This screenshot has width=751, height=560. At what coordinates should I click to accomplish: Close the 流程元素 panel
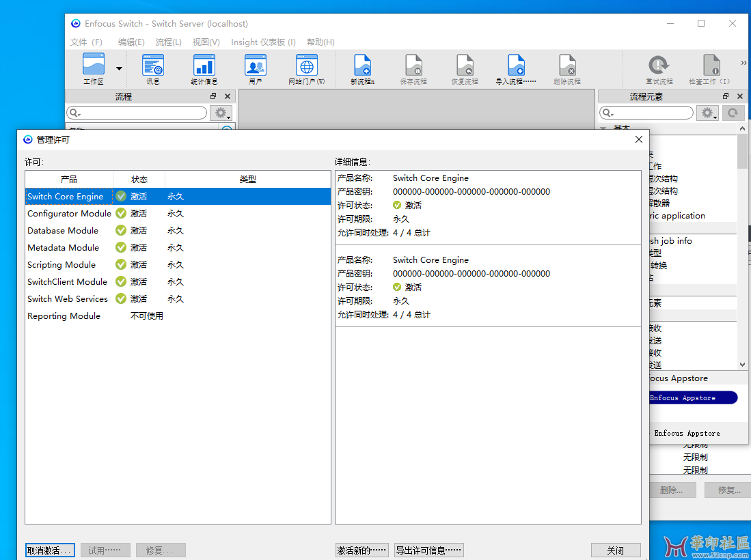(740, 96)
